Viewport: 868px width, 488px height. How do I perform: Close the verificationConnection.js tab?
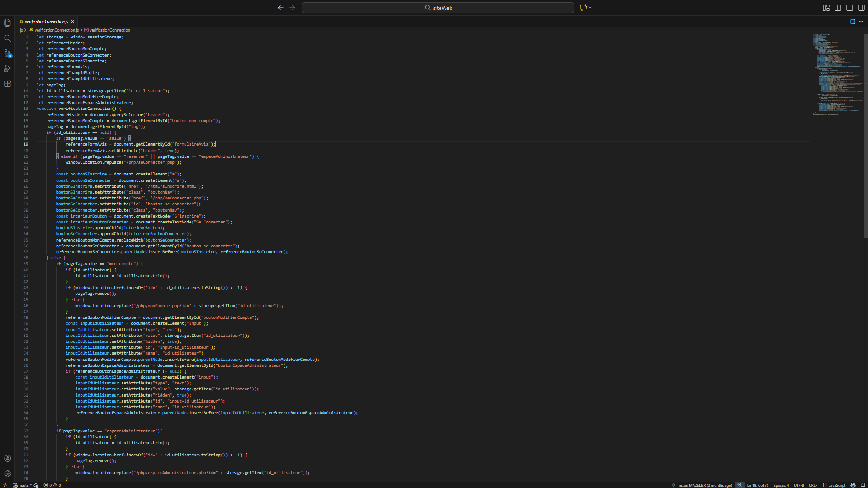73,22
